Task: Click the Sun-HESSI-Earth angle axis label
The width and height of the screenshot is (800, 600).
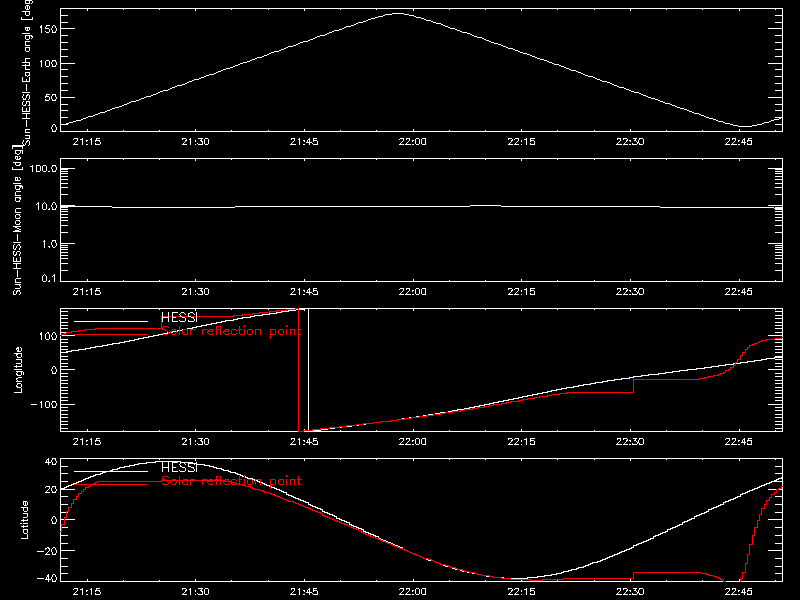Action: tap(27, 72)
